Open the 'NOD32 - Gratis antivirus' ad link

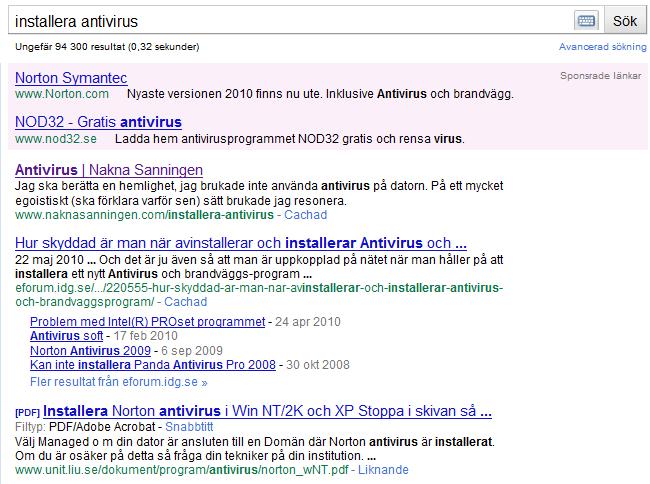[98, 122]
